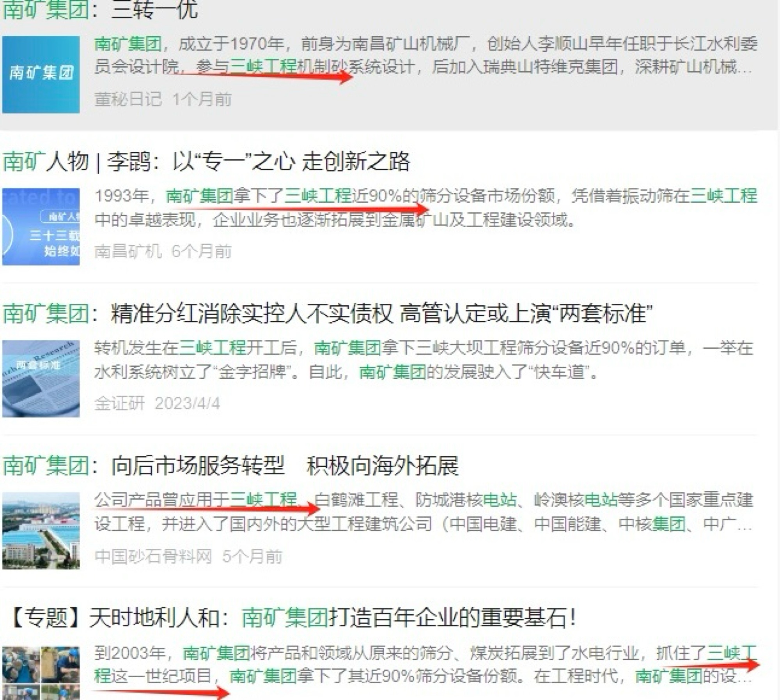Click source name 董秘日记

click(128, 99)
